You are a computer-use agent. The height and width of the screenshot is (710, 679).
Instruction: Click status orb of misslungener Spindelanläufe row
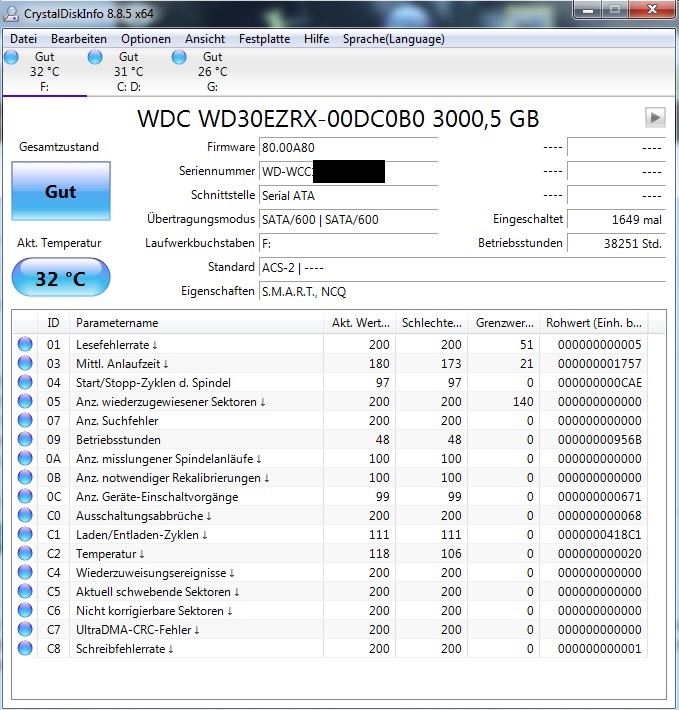(x=25, y=458)
